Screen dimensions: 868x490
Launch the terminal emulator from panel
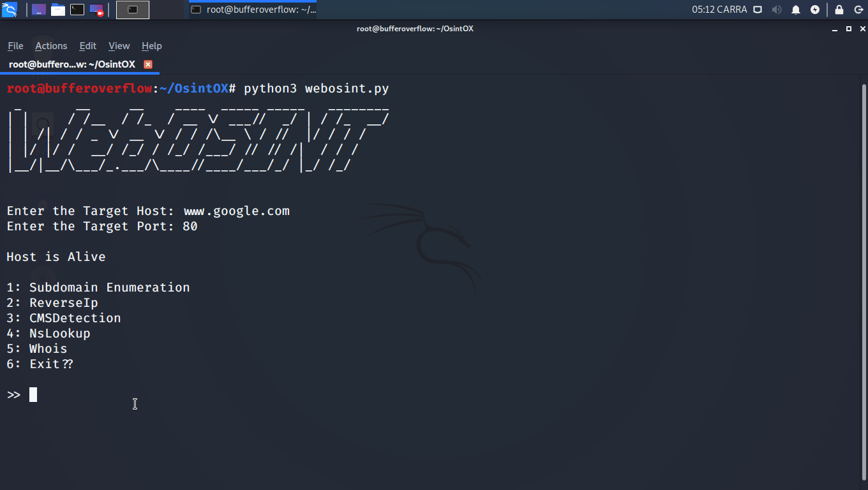[77, 10]
